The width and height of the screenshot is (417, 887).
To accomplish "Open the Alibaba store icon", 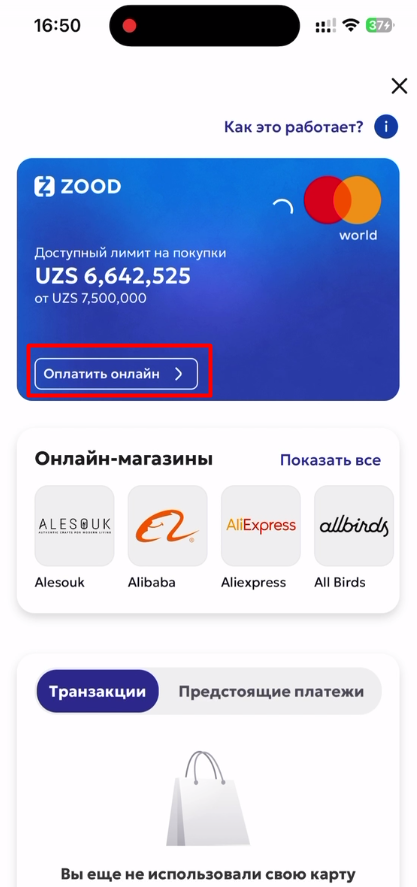I will point(167,526).
